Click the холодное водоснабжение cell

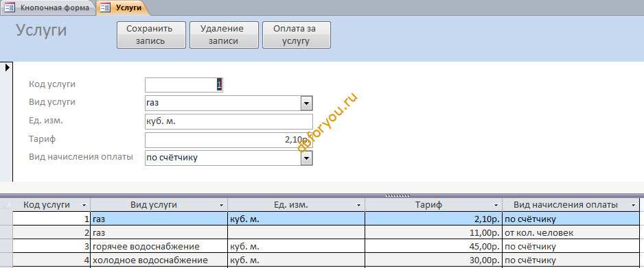tap(159, 260)
